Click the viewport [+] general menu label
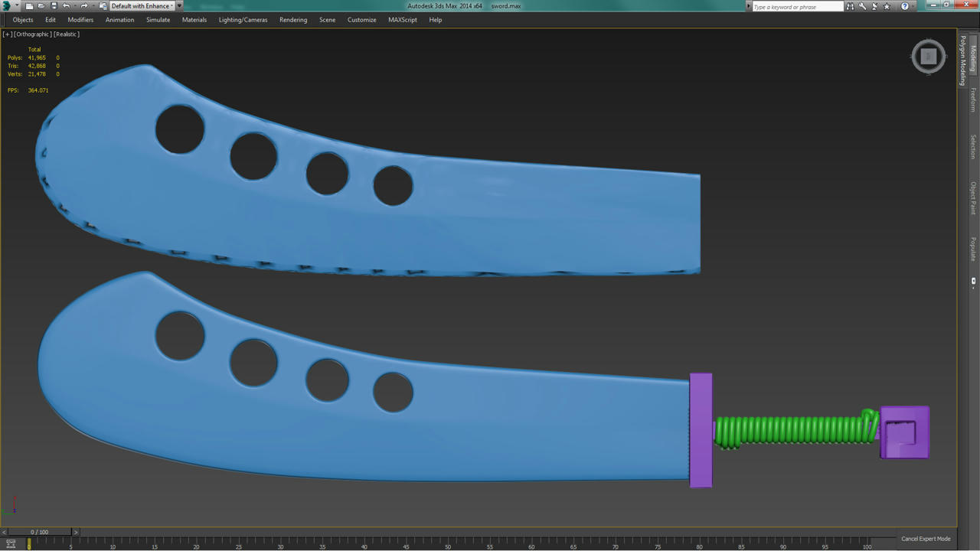This screenshot has width=980, height=551. pos(7,34)
